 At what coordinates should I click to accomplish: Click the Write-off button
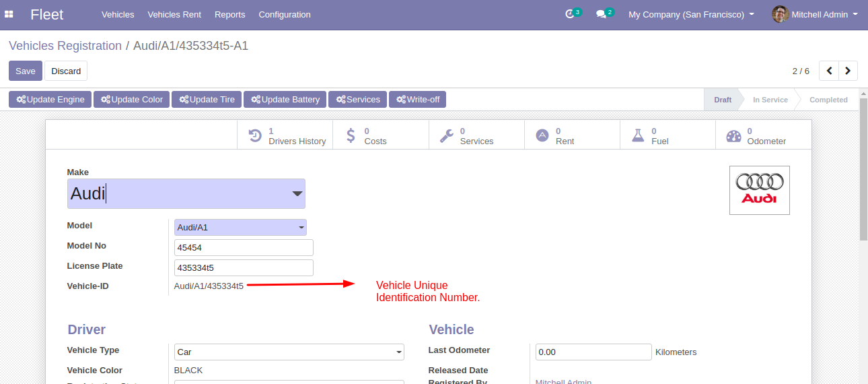point(417,100)
